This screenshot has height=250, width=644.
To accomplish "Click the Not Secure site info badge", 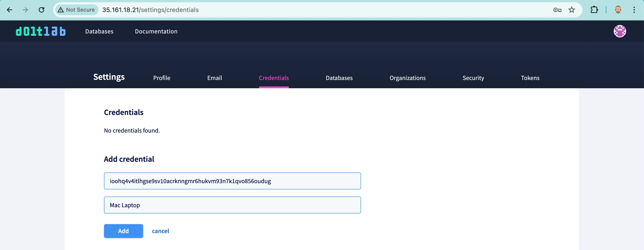I will click(x=77, y=10).
